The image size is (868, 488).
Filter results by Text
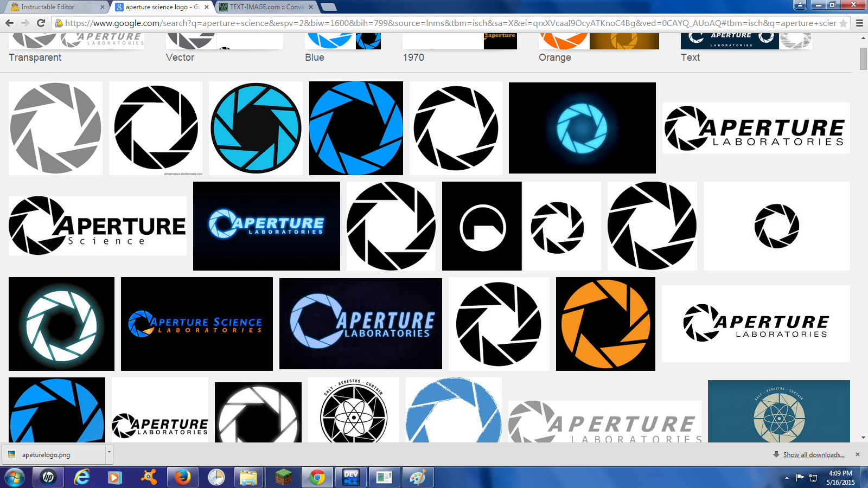(691, 57)
